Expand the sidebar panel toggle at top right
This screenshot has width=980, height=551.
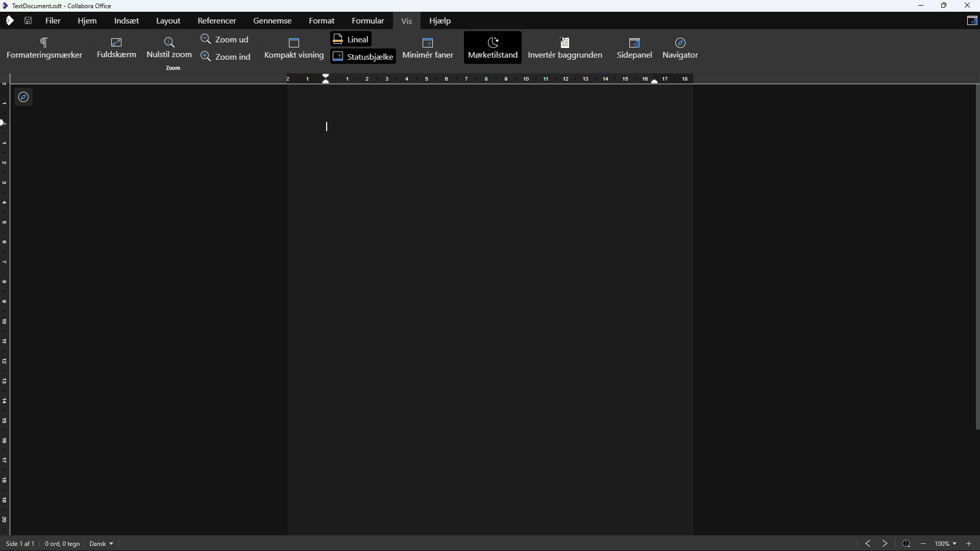click(x=972, y=20)
